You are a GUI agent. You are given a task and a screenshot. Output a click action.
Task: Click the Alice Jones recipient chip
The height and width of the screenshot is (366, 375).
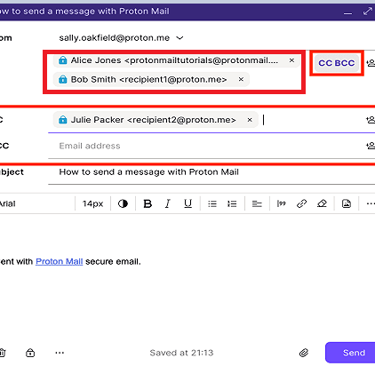click(x=176, y=60)
